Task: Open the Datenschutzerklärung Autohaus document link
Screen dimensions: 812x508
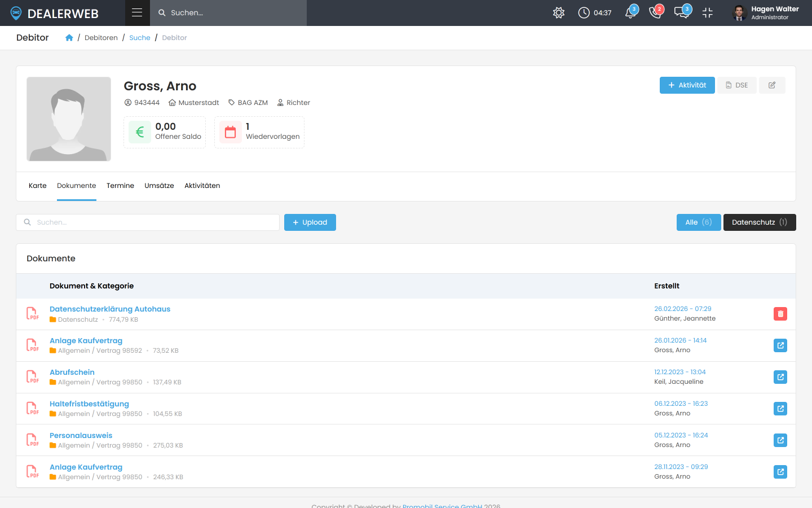Action: coord(110,309)
